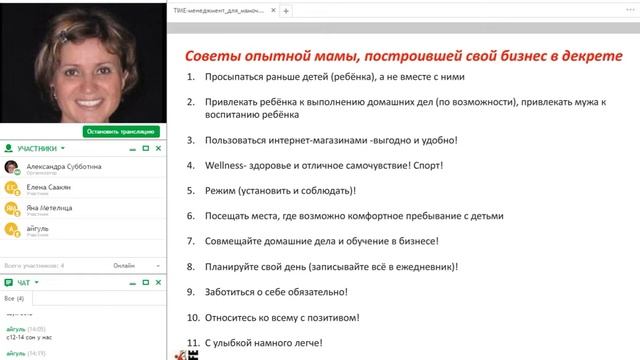The width and height of the screenshot is (640, 360).
Task: Click айгуль's avatar icon
Action: pyautogui.click(x=12, y=229)
